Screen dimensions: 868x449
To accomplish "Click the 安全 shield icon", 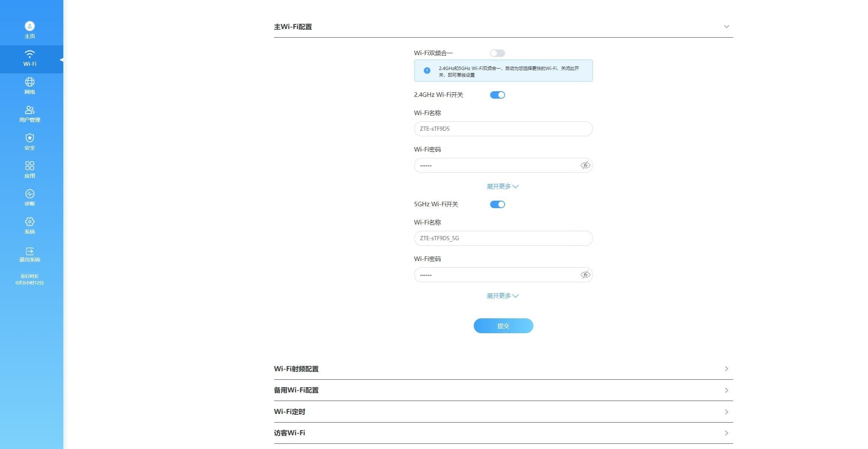I will coord(30,138).
